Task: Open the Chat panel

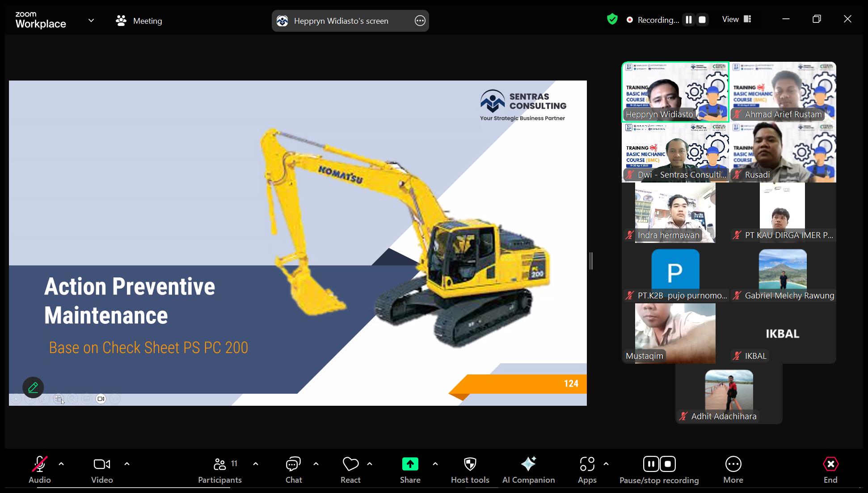Action: [294, 470]
